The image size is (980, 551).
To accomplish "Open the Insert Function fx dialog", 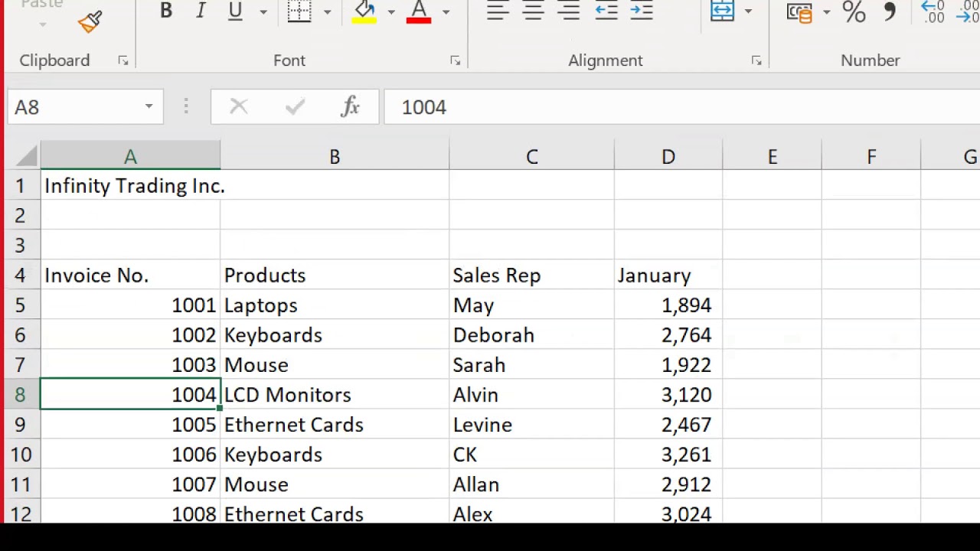I will click(x=350, y=107).
